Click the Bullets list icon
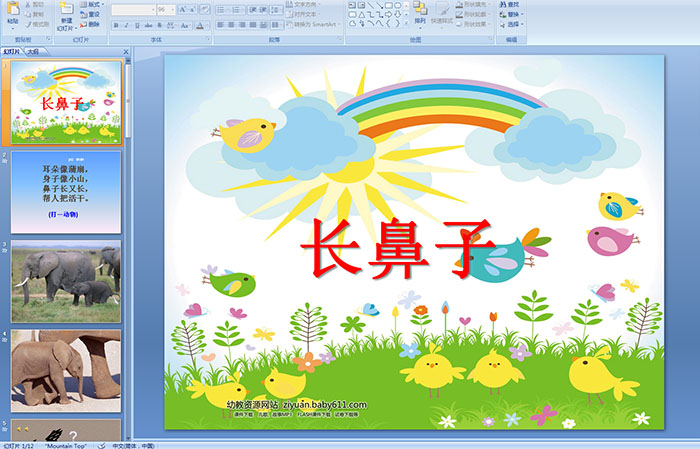This screenshot has width=700, height=449. pos(222,10)
